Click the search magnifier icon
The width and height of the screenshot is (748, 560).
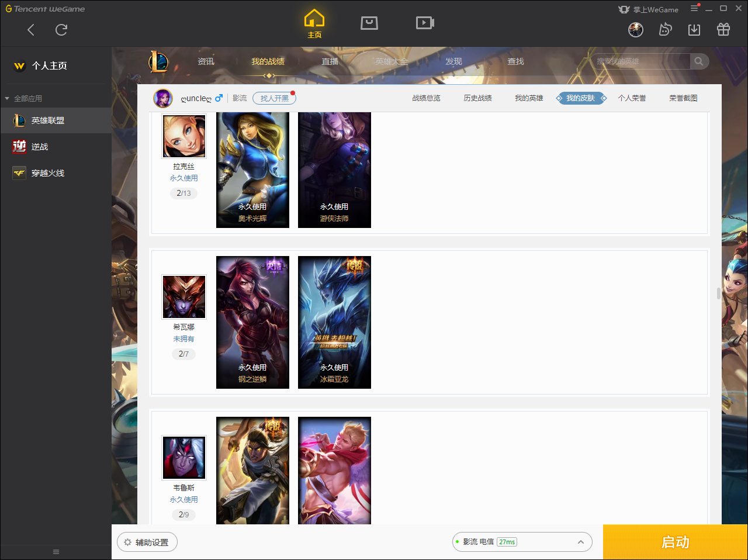click(x=699, y=61)
